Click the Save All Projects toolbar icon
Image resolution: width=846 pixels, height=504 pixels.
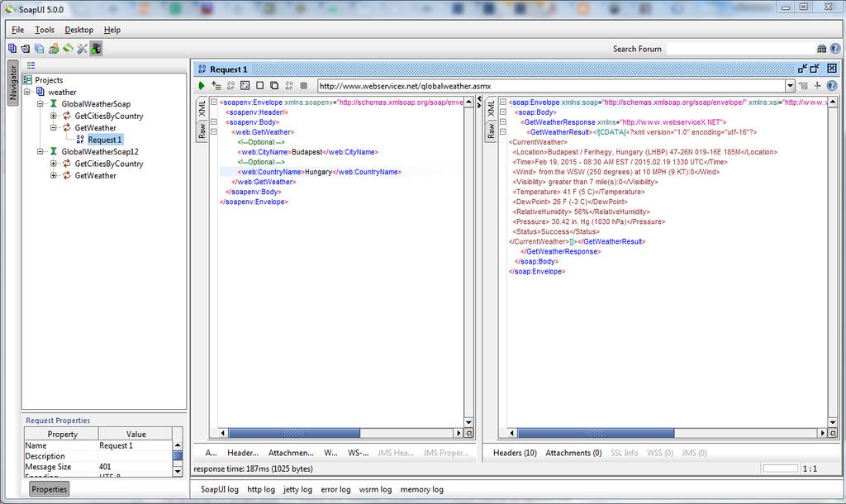click(x=40, y=49)
